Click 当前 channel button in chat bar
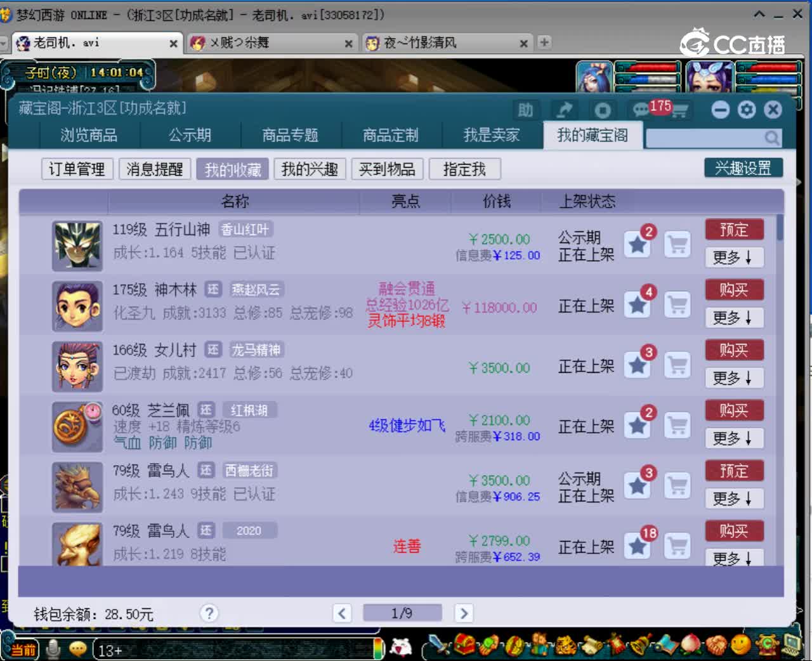The width and height of the screenshot is (812, 661). pos(23,650)
